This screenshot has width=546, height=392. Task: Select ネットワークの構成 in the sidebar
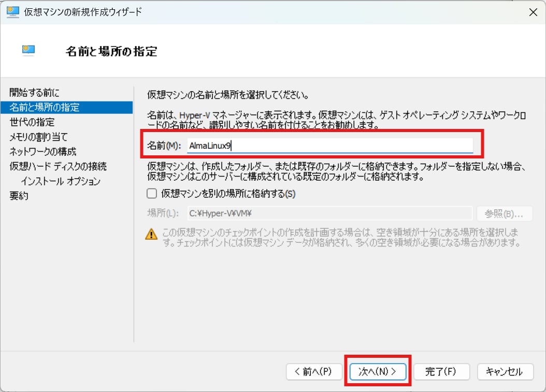pos(42,152)
